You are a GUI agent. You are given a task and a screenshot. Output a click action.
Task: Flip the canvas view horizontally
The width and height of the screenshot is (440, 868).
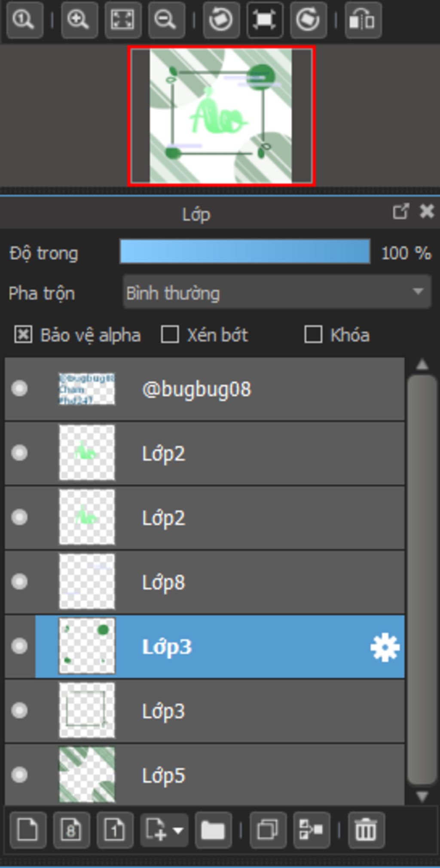tap(363, 20)
